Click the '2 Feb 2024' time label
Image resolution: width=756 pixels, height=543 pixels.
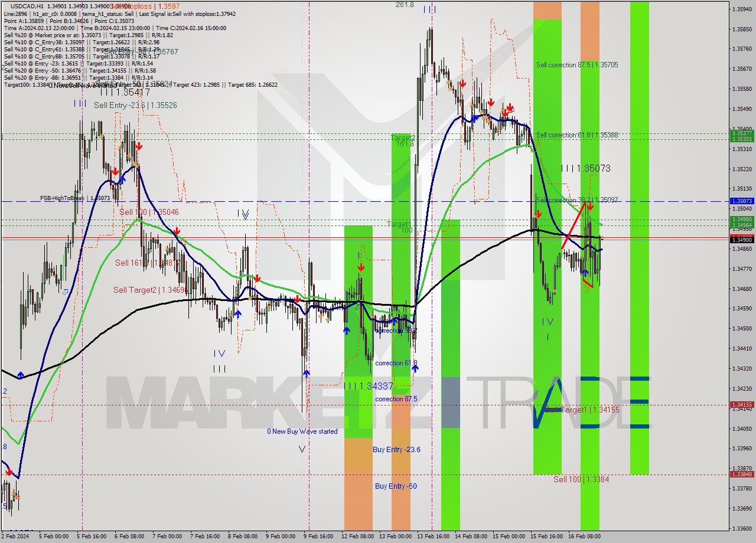tap(15, 537)
